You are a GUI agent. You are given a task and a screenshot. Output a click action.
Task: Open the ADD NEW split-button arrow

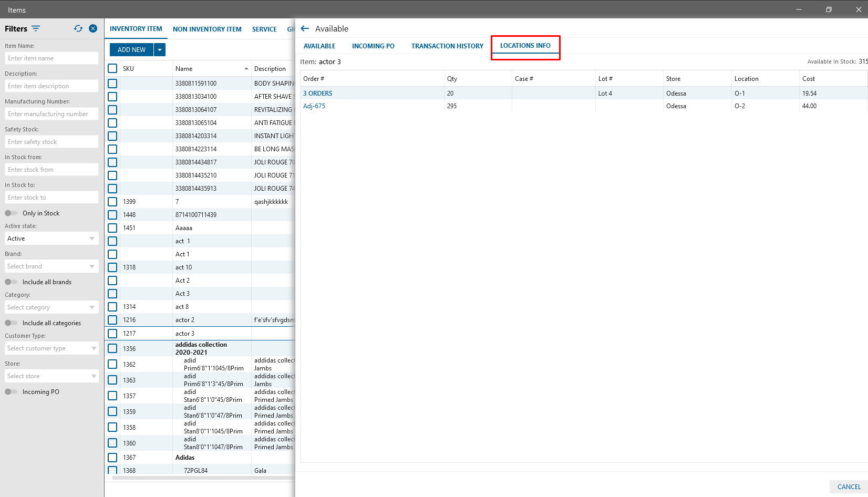click(x=160, y=49)
